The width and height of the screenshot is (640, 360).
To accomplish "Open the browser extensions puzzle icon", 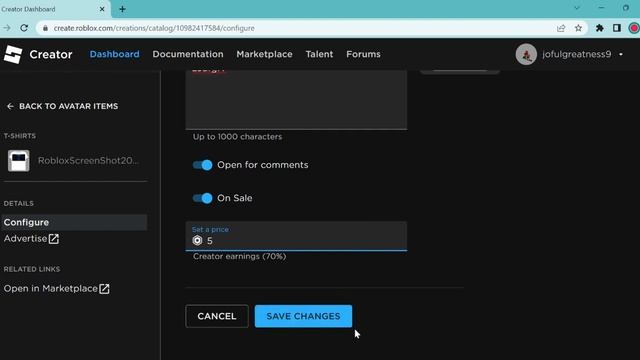I will 600,28.
